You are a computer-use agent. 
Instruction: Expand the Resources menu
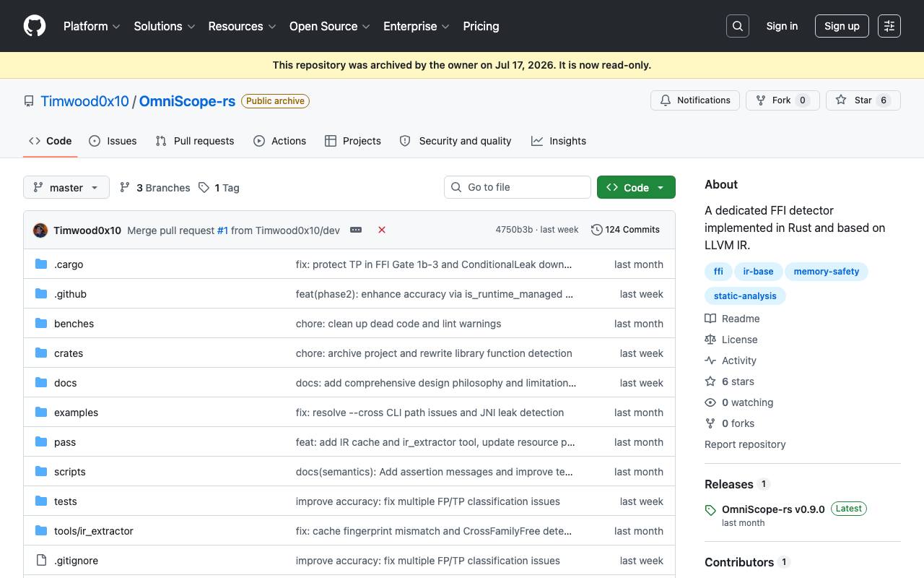[x=243, y=26]
